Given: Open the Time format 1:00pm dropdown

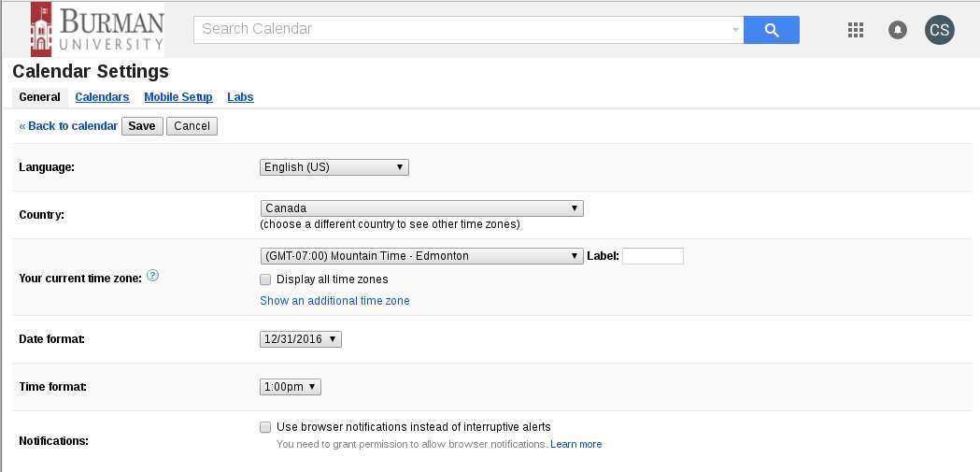Looking at the screenshot, I should pyautogui.click(x=291, y=387).
